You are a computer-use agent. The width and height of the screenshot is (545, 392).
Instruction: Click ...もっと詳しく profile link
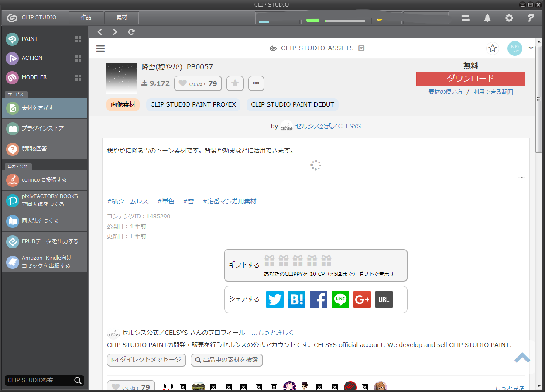pos(273,333)
